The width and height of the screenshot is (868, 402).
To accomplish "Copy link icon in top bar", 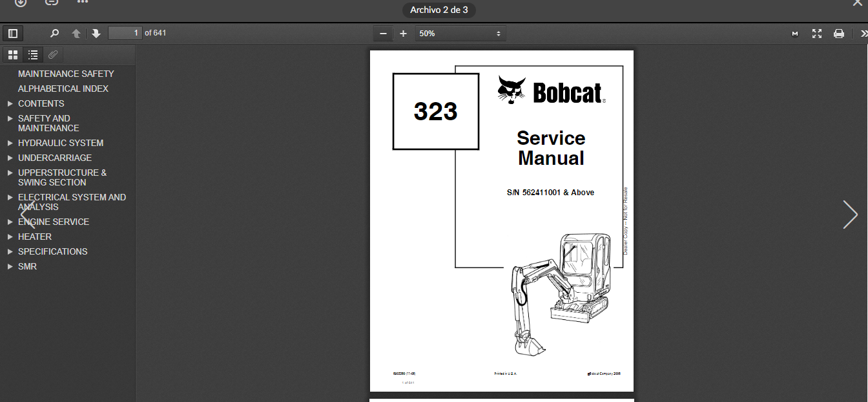I will (x=52, y=3).
